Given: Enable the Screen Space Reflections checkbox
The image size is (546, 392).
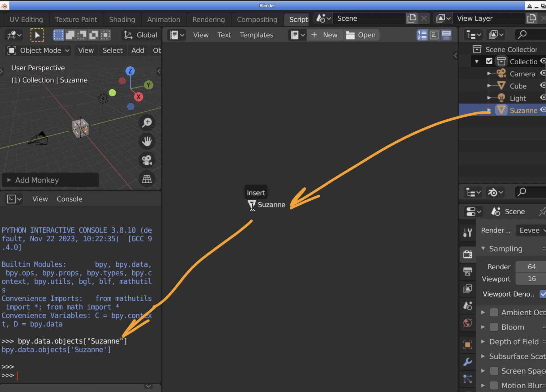Looking at the screenshot, I should (x=494, y=371).
